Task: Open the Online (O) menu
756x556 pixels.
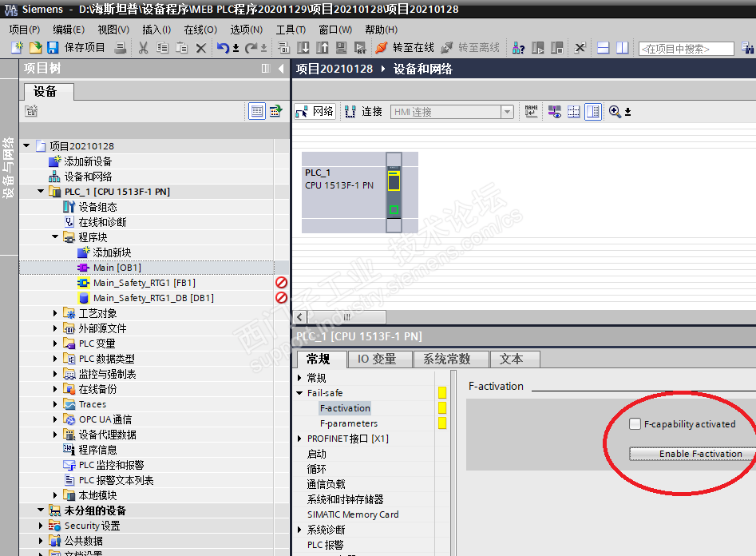Action: [x=200, y=30]
